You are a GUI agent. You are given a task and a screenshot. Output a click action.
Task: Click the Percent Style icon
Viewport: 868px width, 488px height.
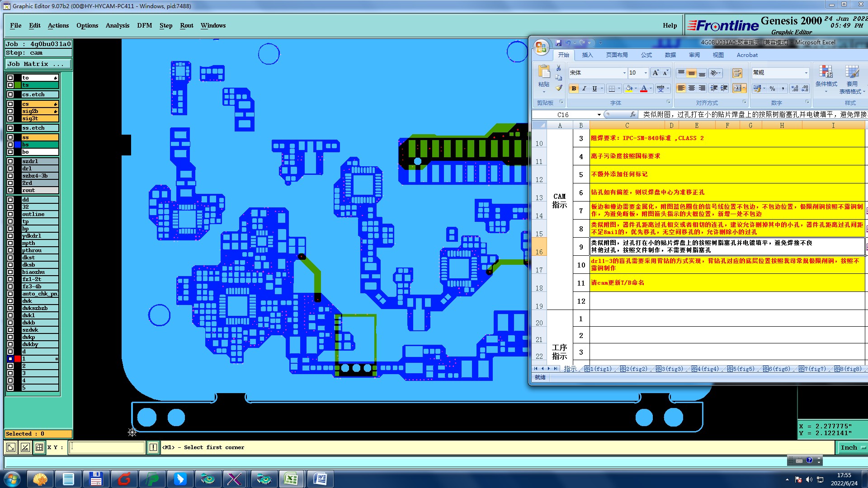773,89
